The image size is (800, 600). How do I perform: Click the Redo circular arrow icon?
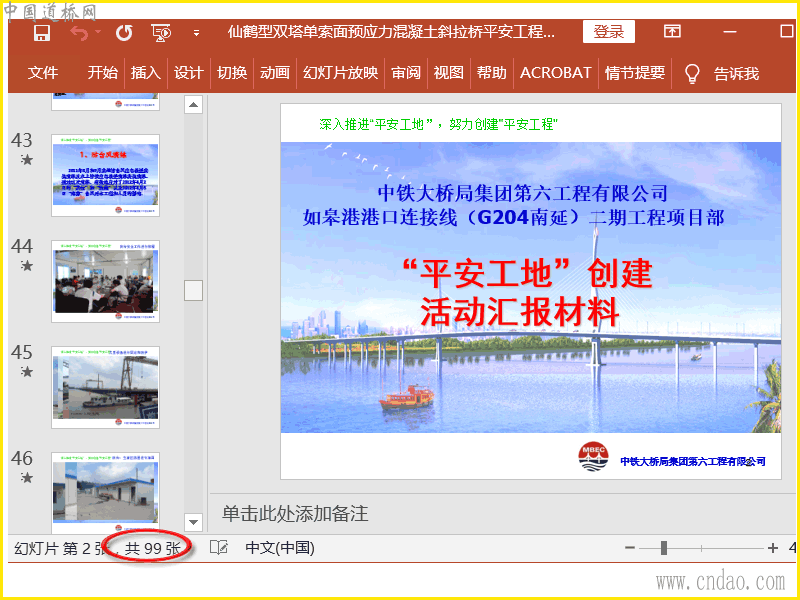(124, 33)
